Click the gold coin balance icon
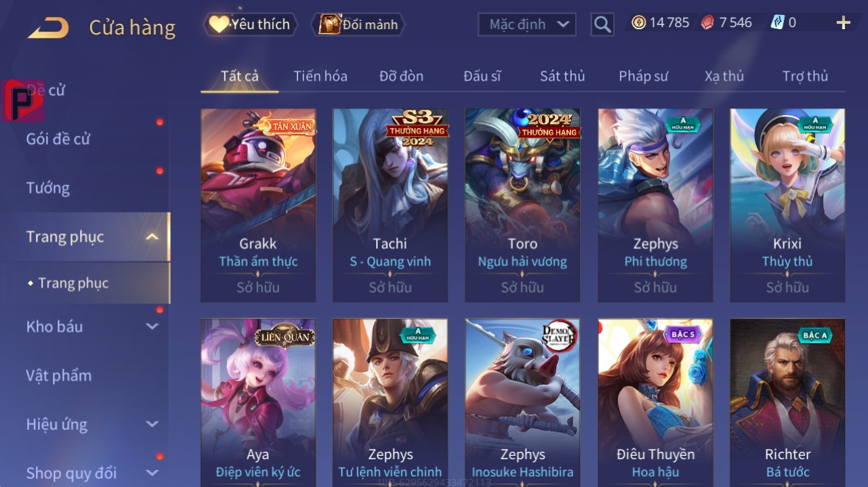This screenshot has height=487, width=868. pos(638,22)
